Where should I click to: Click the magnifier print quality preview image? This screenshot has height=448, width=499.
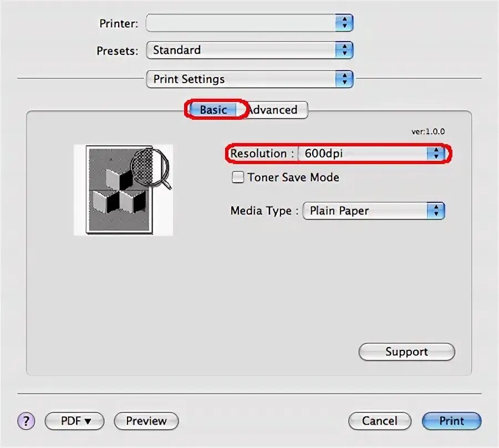click(x=124, y=190)
